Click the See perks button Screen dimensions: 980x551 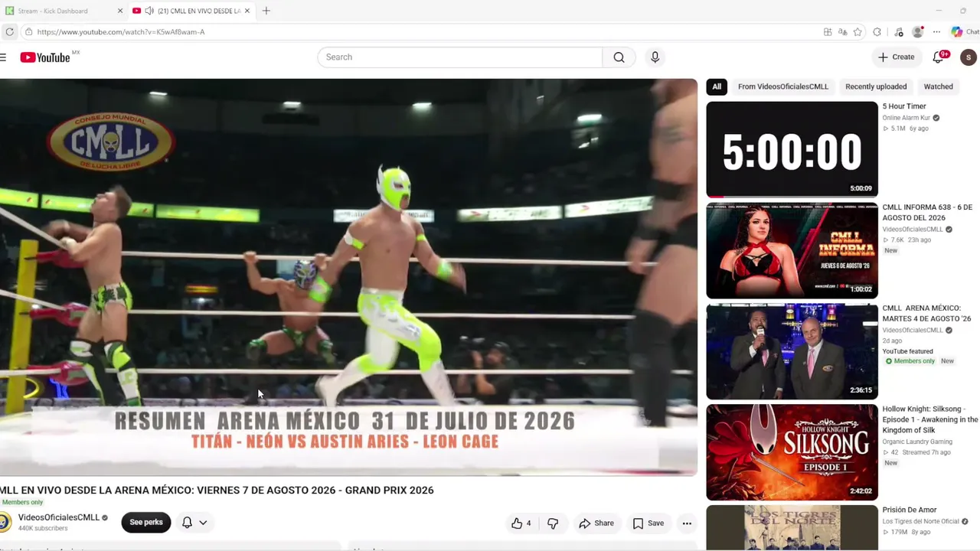pyautogui.click(x=146, y=523)
